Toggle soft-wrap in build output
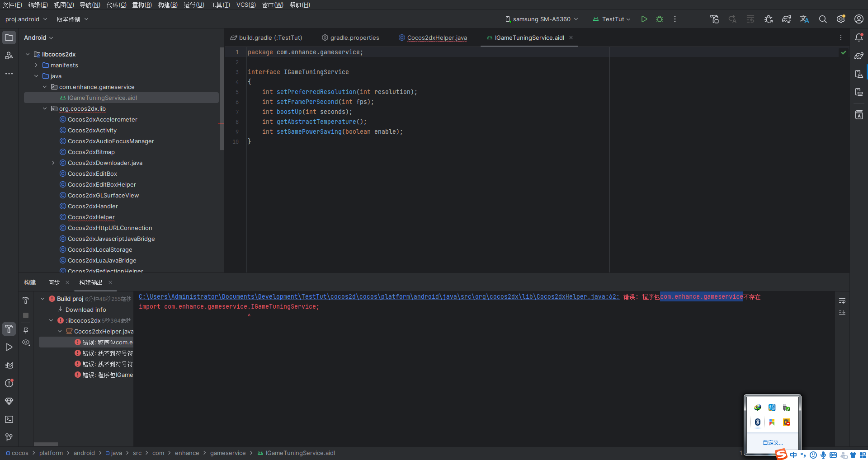 842,301
